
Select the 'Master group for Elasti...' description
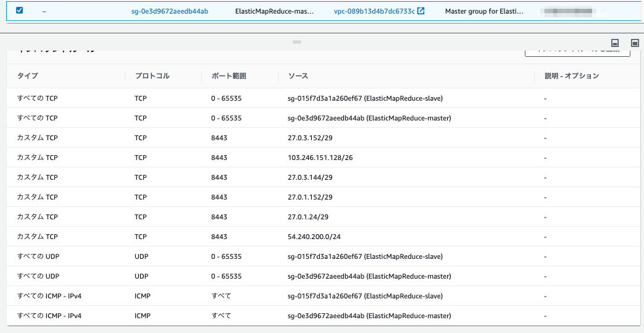coord(484,12)
